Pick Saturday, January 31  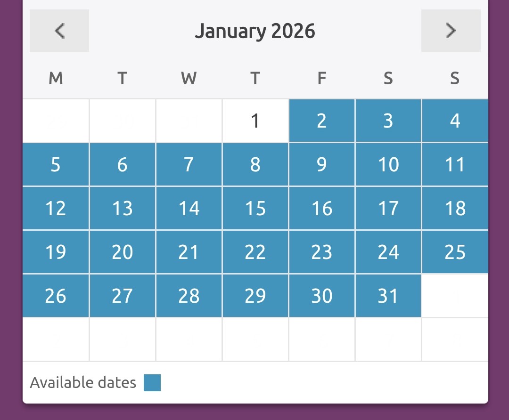[x=388, y=296]
